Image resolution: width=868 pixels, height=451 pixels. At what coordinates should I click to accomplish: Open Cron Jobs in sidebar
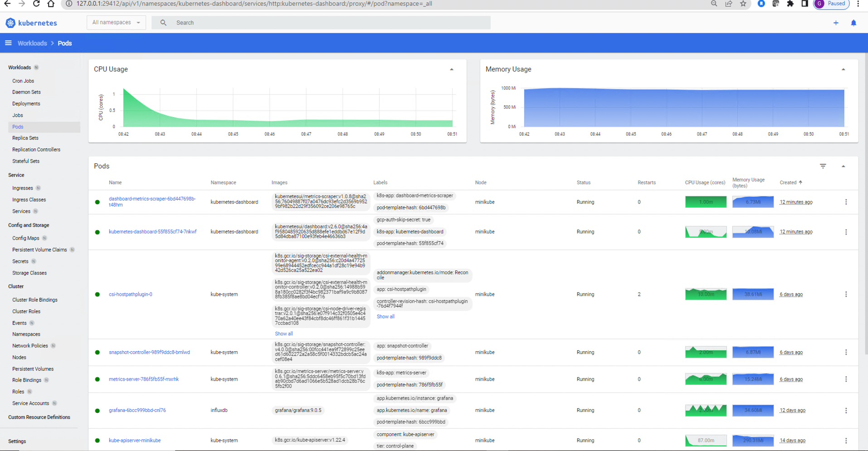pyautogui.click(x=23, y=81)
